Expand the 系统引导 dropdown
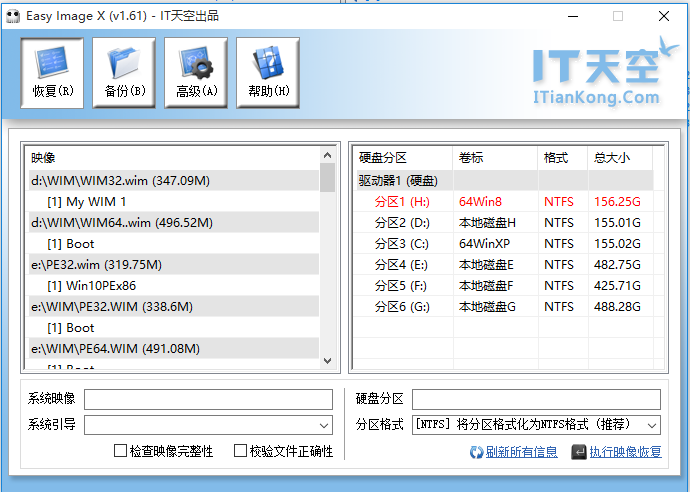 pyautogui.click(x=324, y=425)
